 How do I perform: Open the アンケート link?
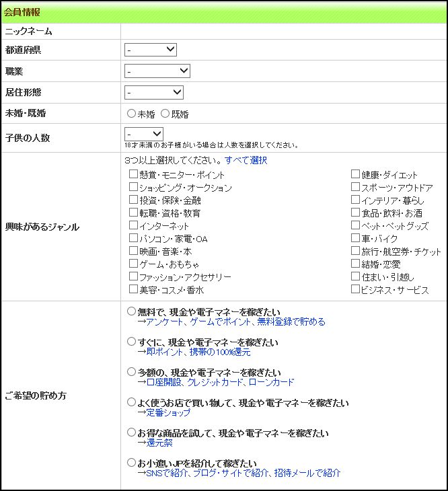point(165,322)
